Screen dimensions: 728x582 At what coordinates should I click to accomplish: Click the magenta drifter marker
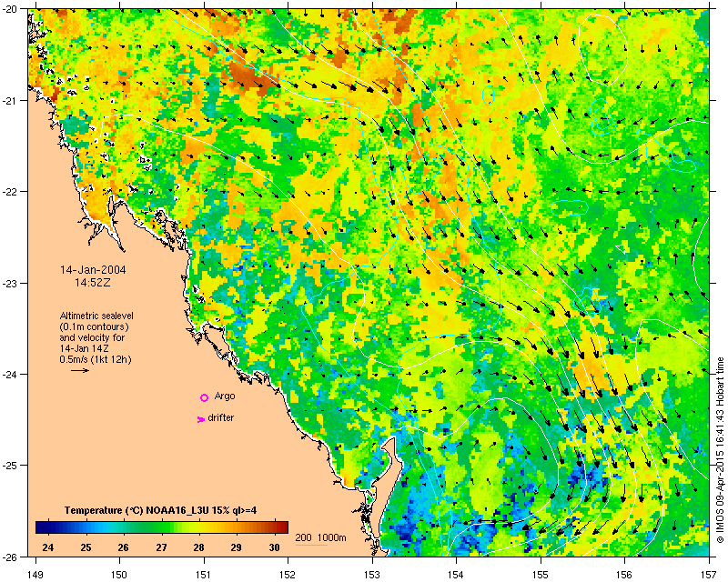tap(200, 419)
